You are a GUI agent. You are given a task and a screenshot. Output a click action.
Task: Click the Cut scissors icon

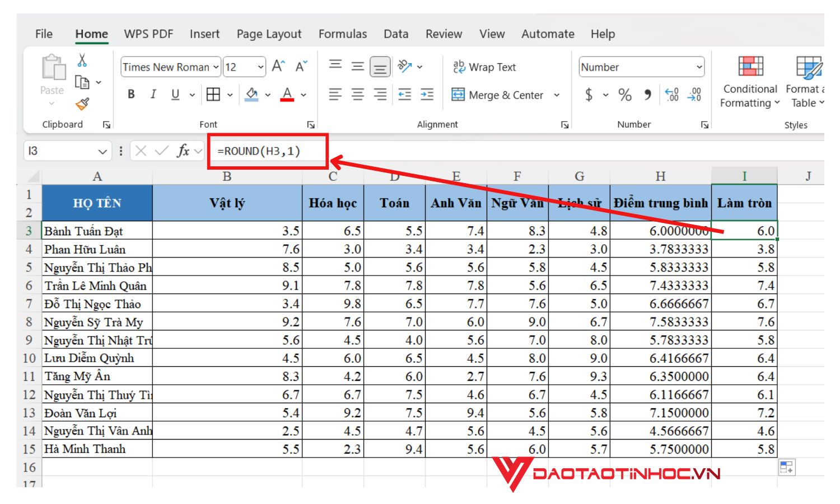click(82, 60)
